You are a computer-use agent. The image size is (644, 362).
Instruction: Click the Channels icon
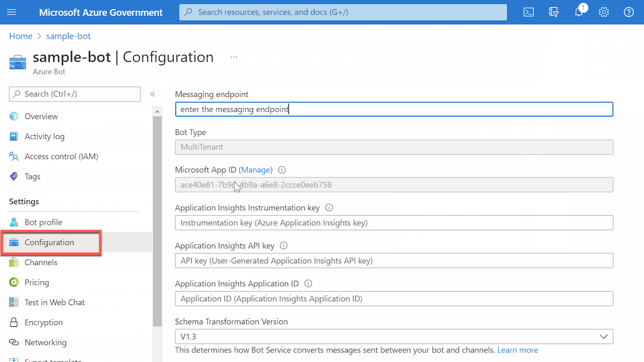tap(14, 262)
